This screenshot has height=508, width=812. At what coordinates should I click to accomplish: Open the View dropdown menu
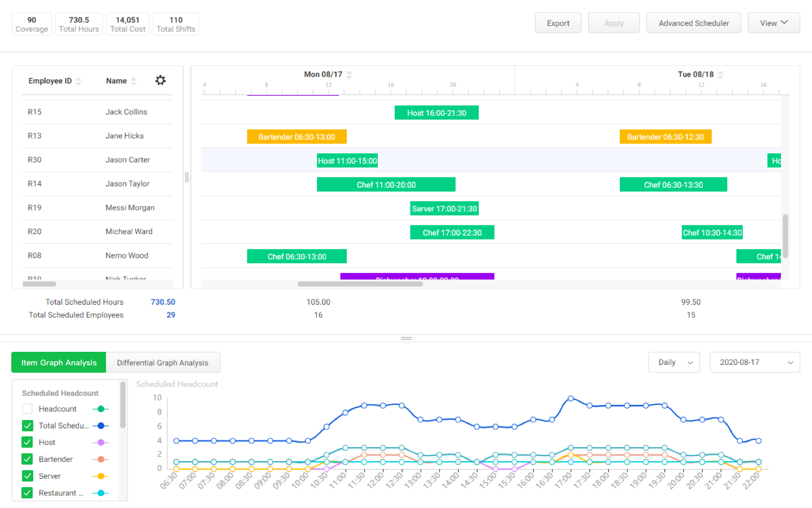[x=774, y=23]
